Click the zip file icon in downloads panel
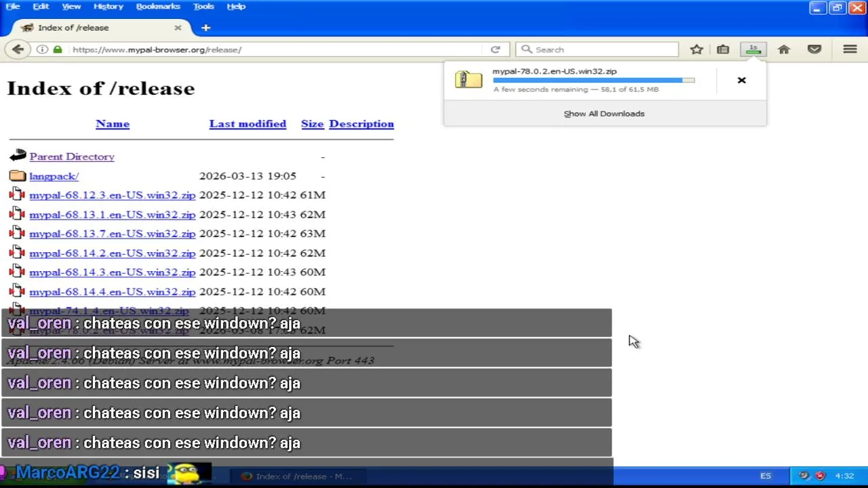 click(x=469, y=79)
